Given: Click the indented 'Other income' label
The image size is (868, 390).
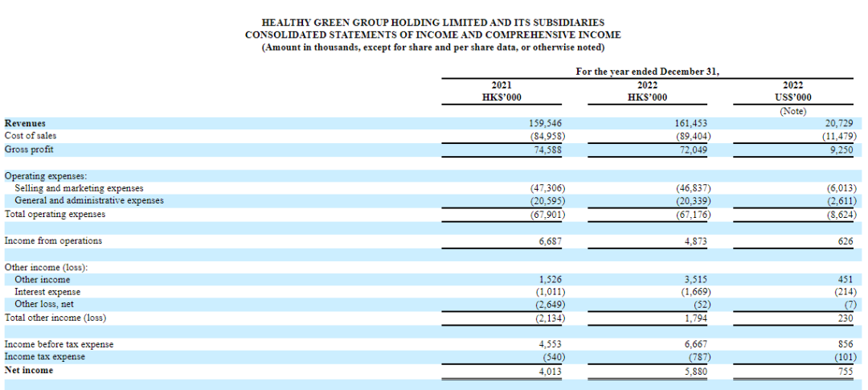Looking at the screenshot, I should pos(43,280).
